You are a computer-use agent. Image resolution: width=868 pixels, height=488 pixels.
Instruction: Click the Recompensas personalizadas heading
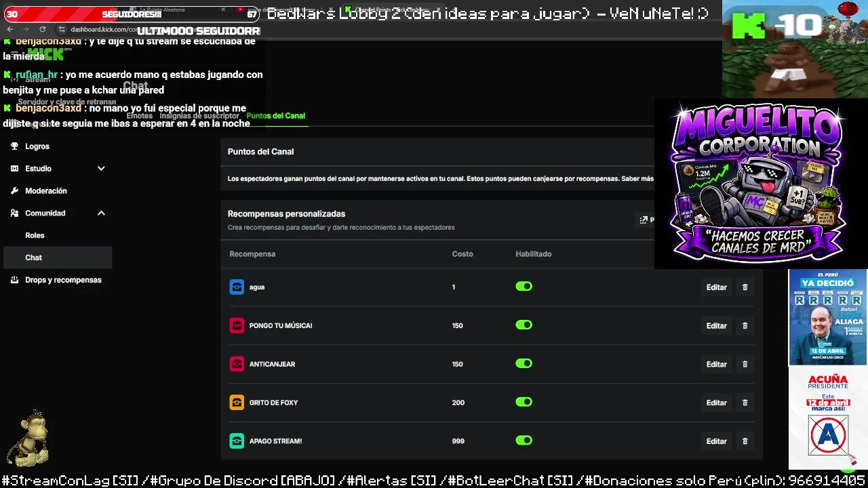coord(286,213)
